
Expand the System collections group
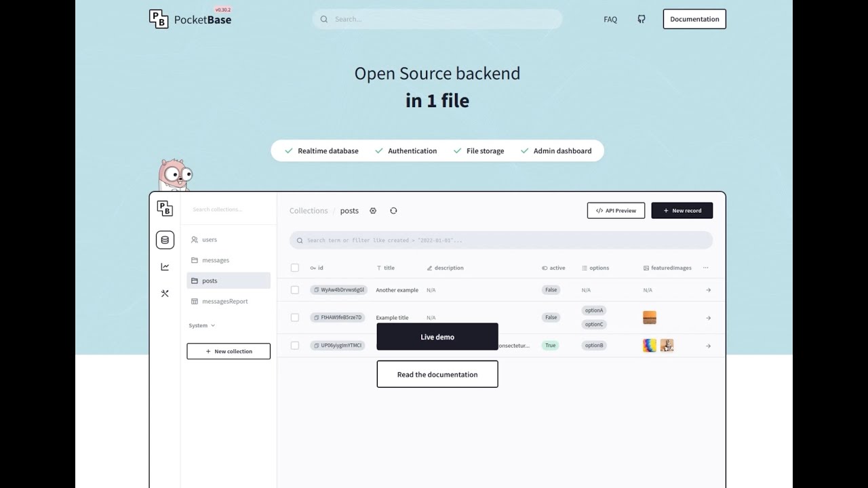pyautogui.click(x=201, y=325)
